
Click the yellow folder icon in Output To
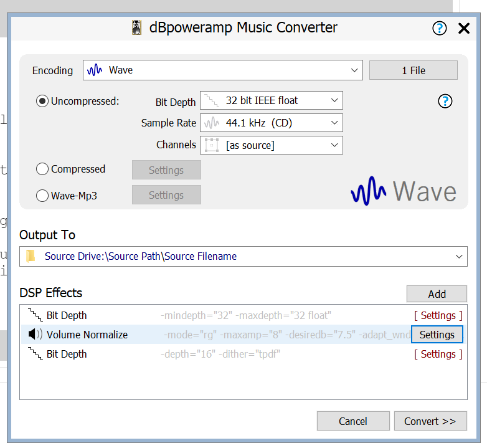31,256
